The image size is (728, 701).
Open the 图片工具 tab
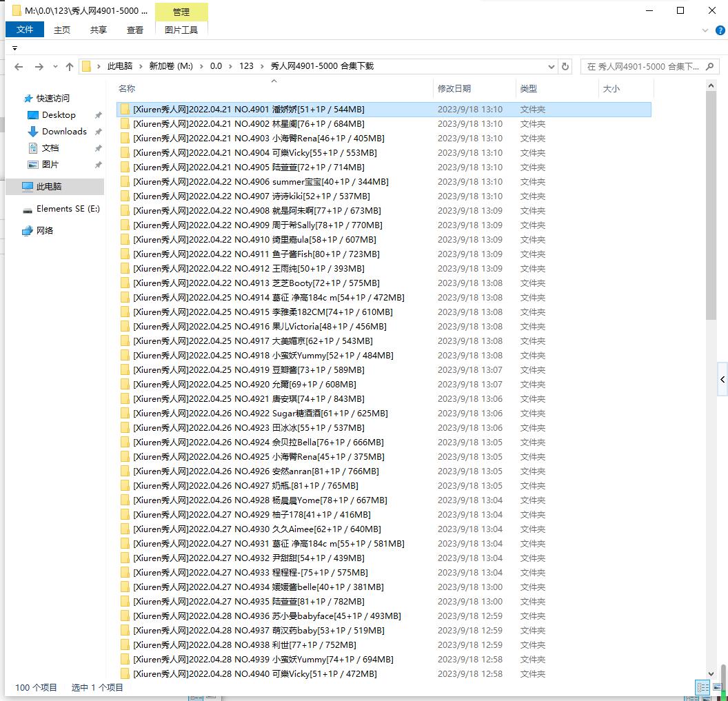(181, 30)
